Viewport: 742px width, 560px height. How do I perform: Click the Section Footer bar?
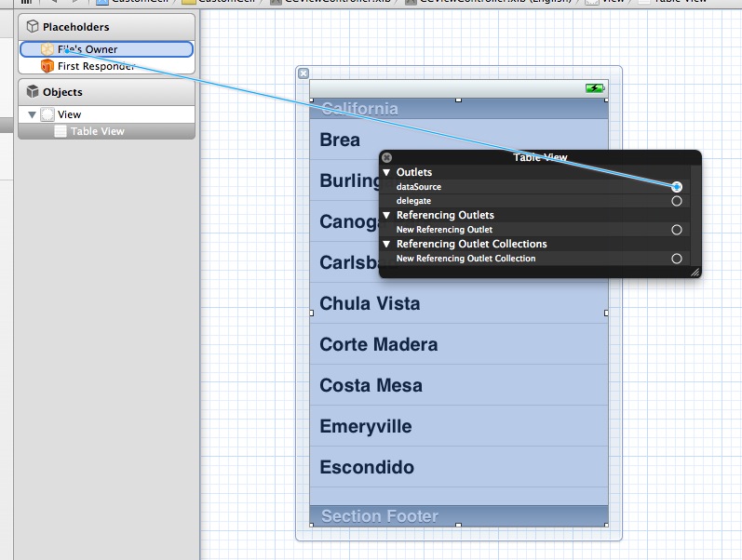[x=458, y=515]
